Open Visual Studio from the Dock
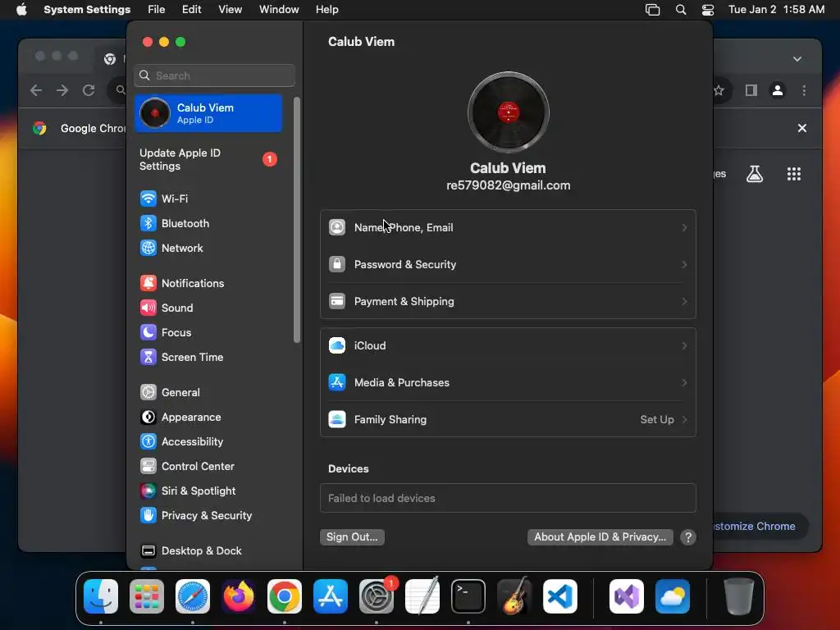This screenshot has height=630, width=840. tap(627, 596)
